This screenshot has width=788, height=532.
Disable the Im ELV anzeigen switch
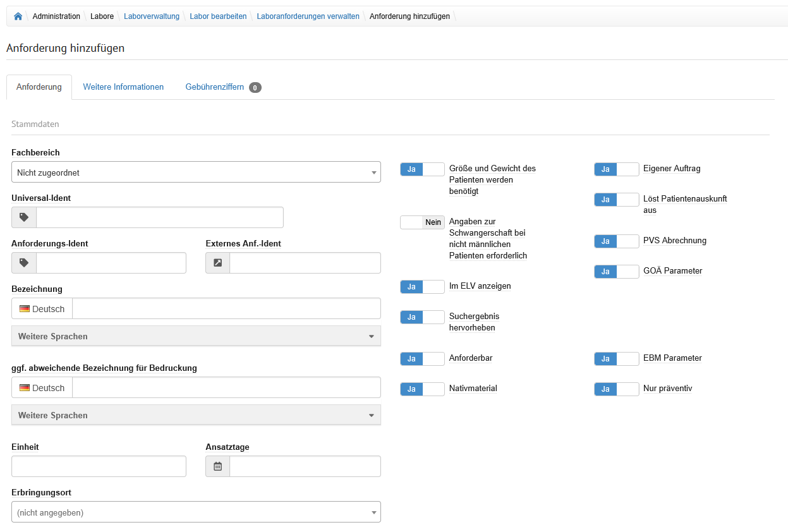tap(422, 287)
